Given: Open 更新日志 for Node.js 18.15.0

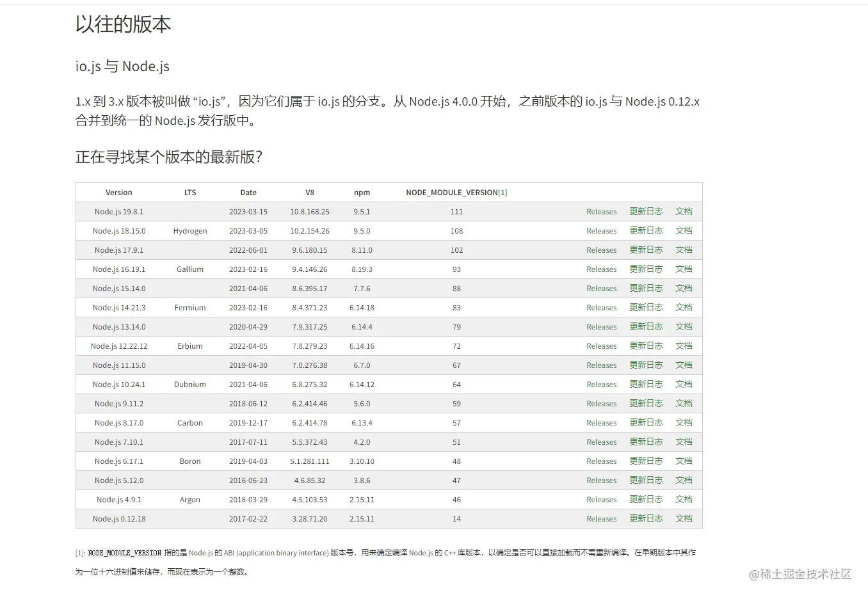Looking at the screenshot, I should click(x=646, y=231).
